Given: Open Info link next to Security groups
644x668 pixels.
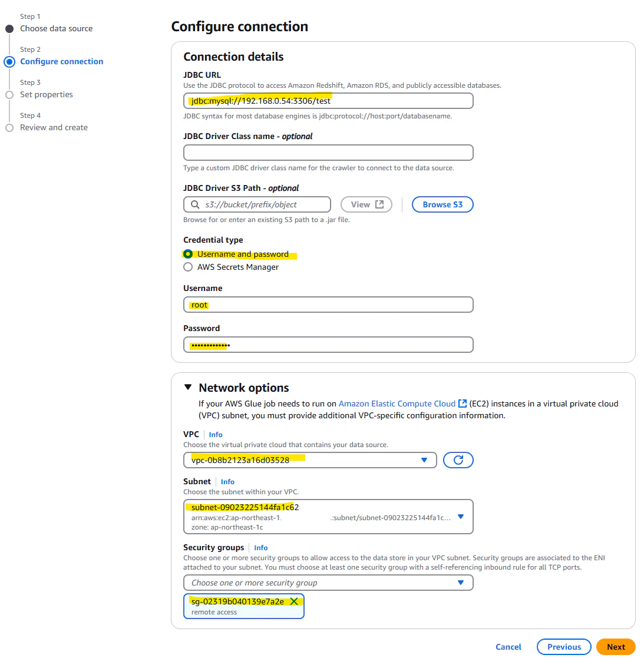Looking at the screenshot, I should [x=261, y=548].
